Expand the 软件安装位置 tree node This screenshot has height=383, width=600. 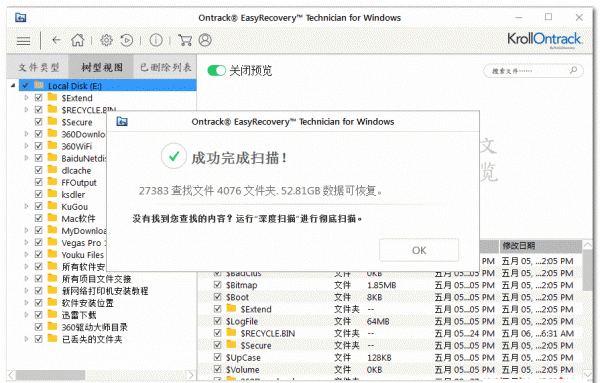tap(26, 303)
